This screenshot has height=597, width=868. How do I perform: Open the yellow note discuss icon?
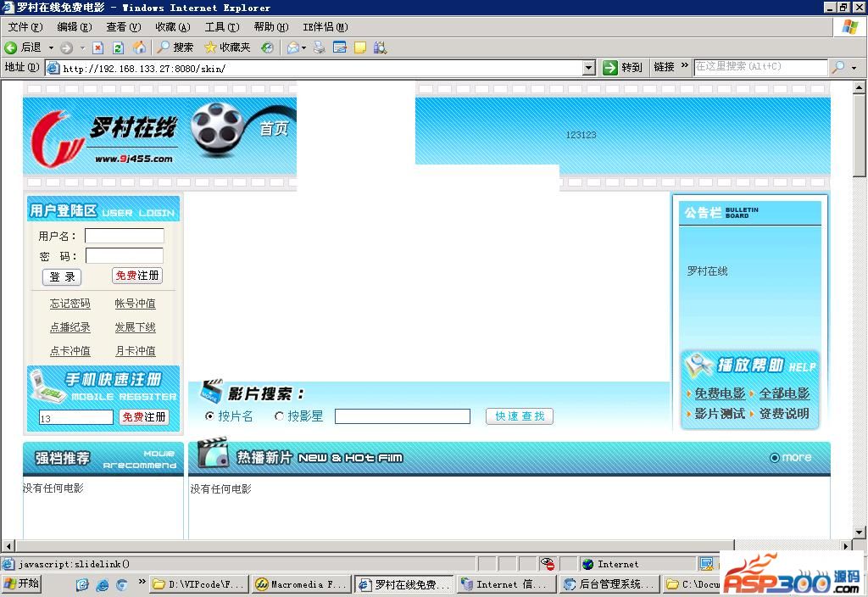pos(359,47)
